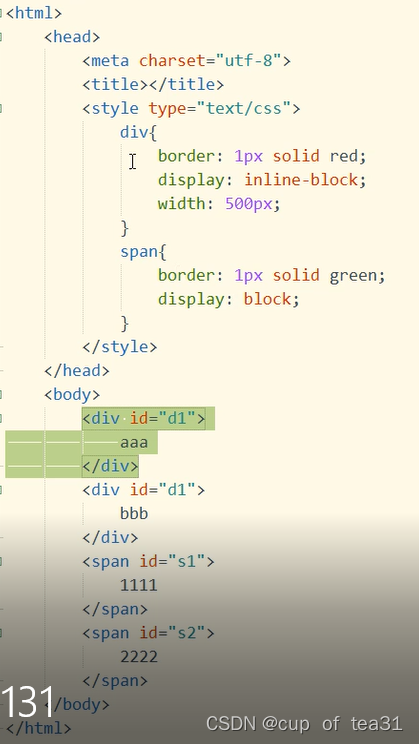Click the 2222 text content
The height and width of the screenshot is (744, 419).
point(139,657)
